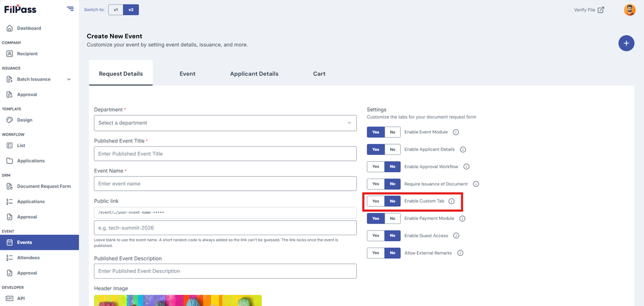Click the Recipient person icon
The image size is (644, 306).
10,54
